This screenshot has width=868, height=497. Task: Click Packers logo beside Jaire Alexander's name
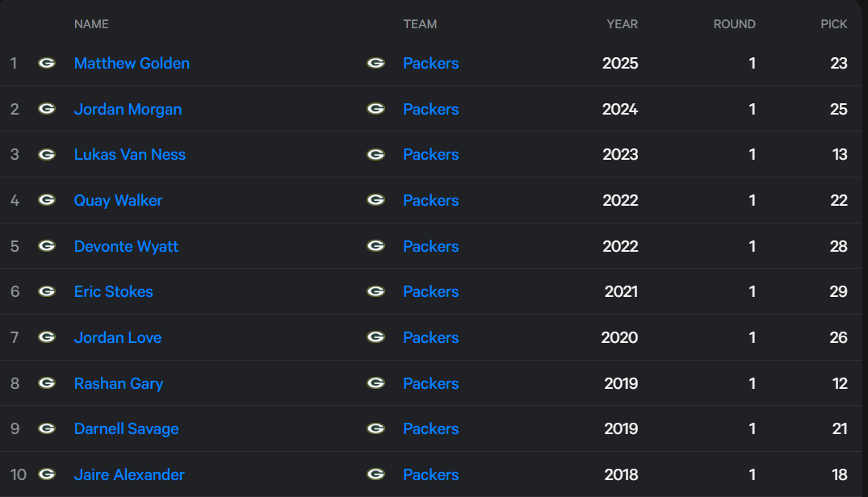47,474
